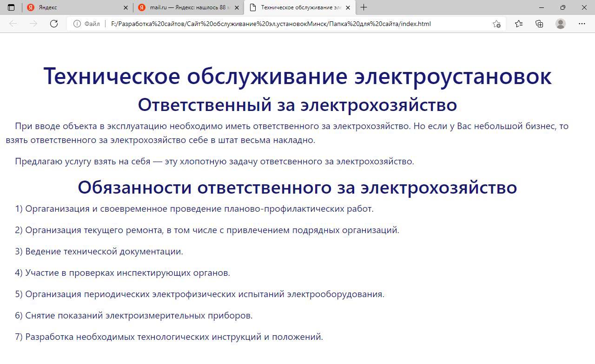Click the site information icon next to Файл

click(x=77, y=24)
